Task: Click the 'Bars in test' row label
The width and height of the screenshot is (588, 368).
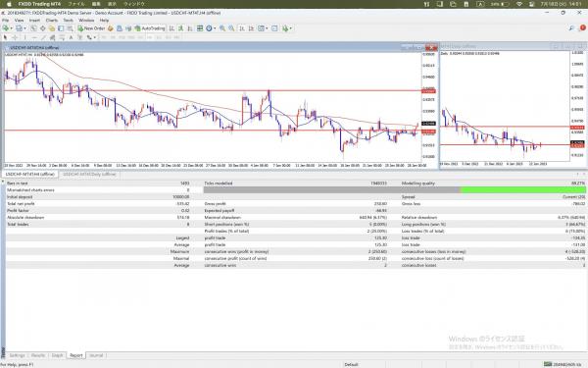Action: click(18, 184)
